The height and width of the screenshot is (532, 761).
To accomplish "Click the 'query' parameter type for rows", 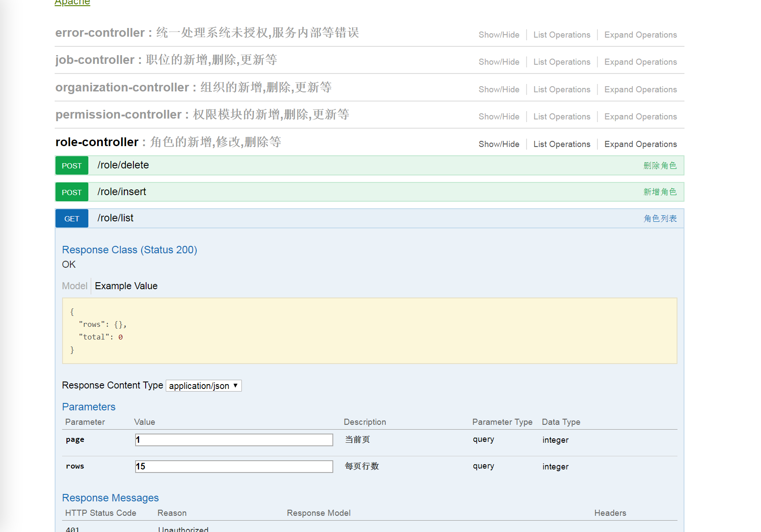I will click(x=483, y=466).
